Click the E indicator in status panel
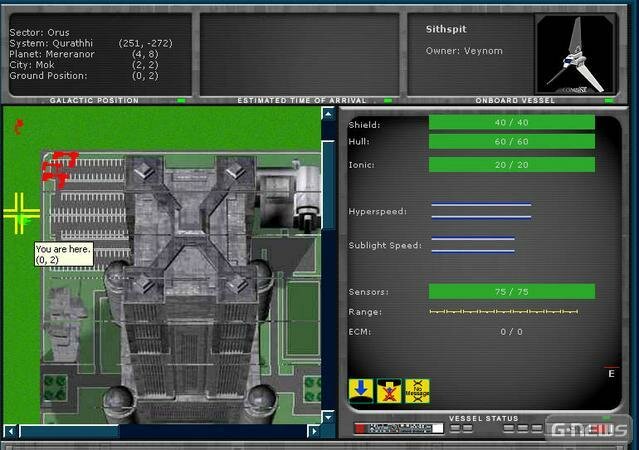Viewport: 639px width, 450px height. tap(611, 373)
